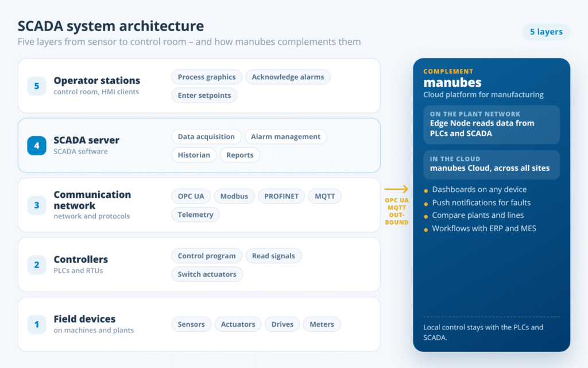Click 'SCADA software' subtitle
The height and width of the screenshot is (368, 588).
[x=80, y=152]
